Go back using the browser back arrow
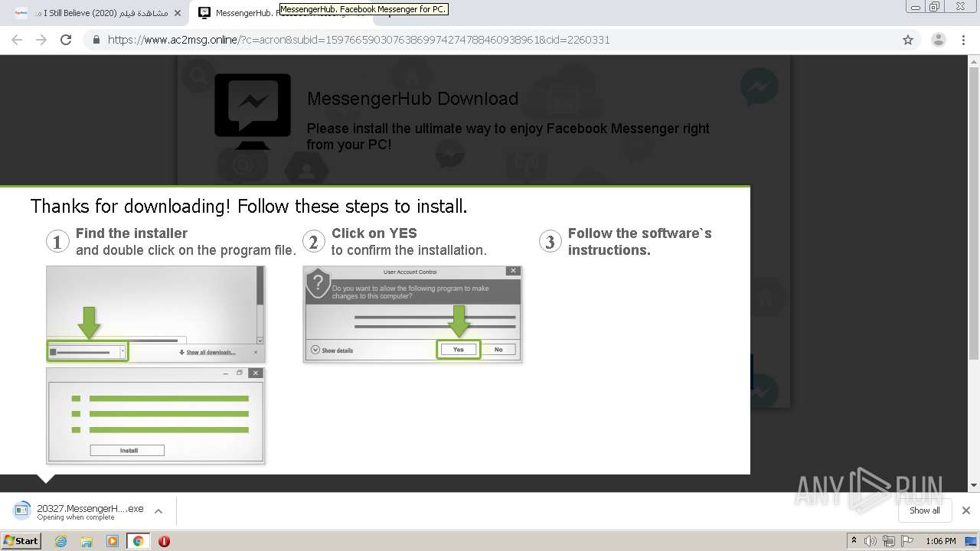The width and height of the screenshot is (980, 551). pyautogui.click(x=17, y=40)
